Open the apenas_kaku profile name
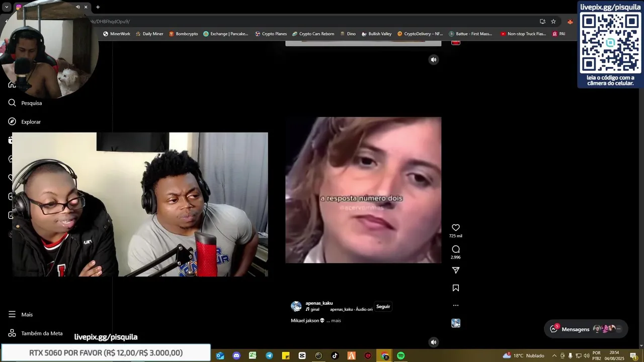The width and height of the screenshot is (644, 362). click(x=319, y=303)
